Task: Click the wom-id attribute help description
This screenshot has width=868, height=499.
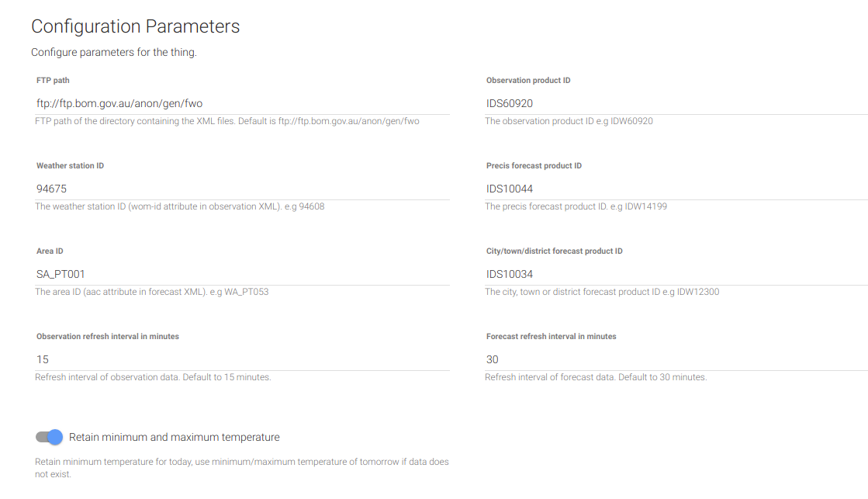Action: (x=180, y=206)
